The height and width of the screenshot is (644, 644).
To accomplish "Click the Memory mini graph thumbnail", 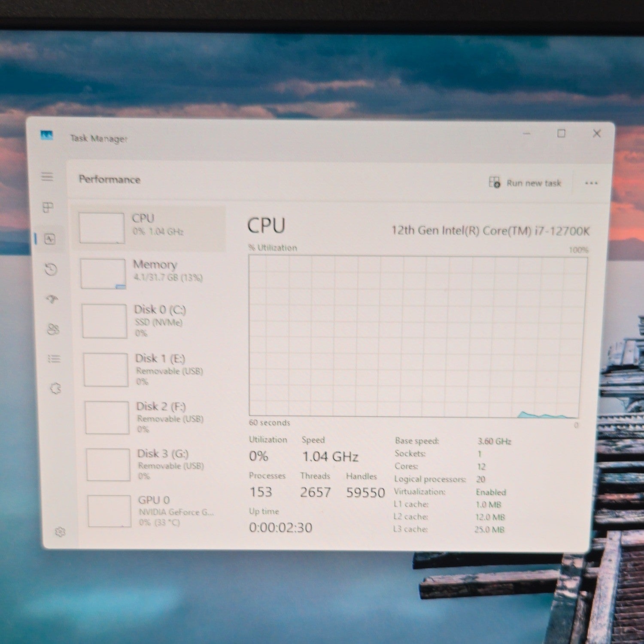I will coord(103,273).
